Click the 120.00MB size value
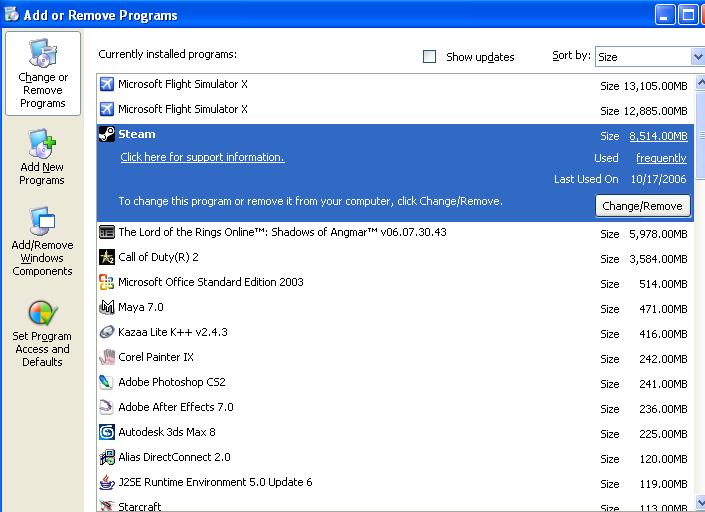Image resolution: width=705 pixels, height=512 pixels. tap(663, 459)
